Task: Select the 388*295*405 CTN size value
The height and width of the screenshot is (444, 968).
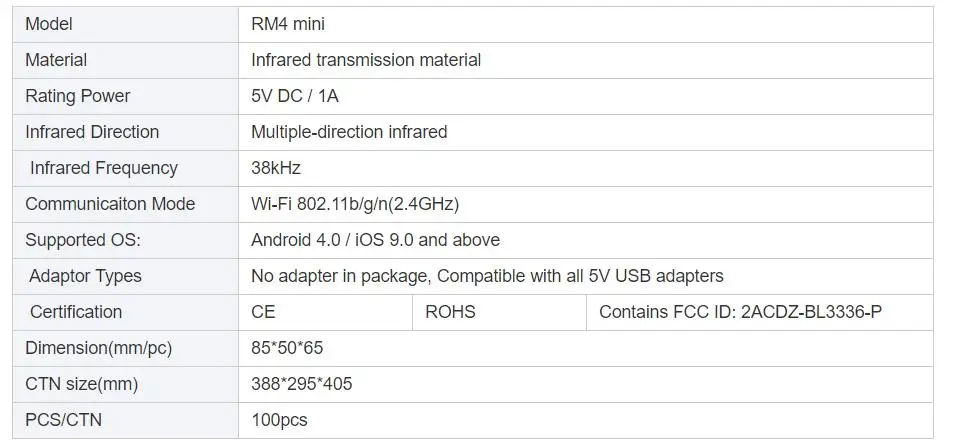Action: coord(302,383)
